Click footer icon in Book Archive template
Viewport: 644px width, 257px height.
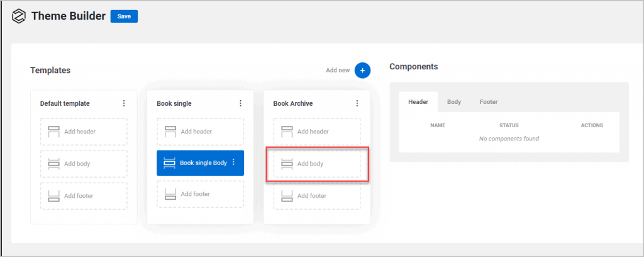pos(287,196)
